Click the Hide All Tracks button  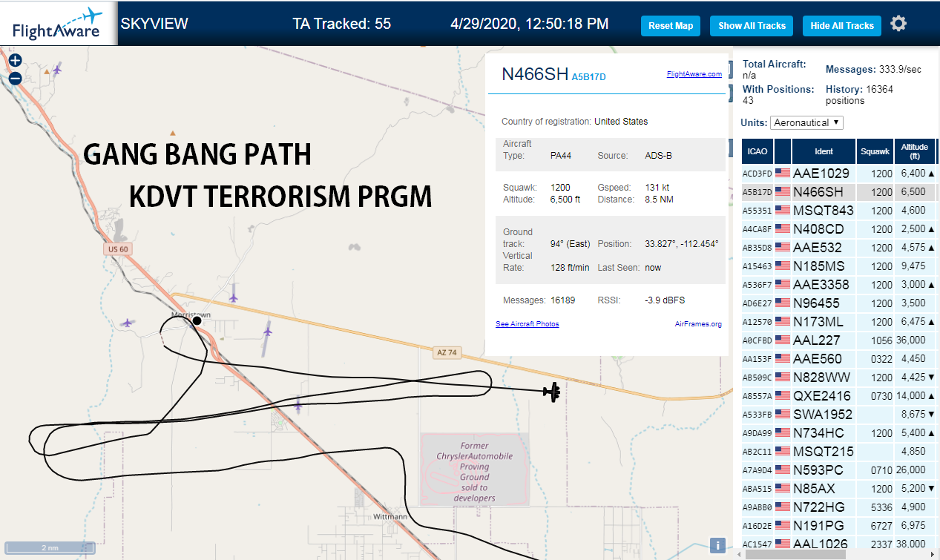click(842, 25)
